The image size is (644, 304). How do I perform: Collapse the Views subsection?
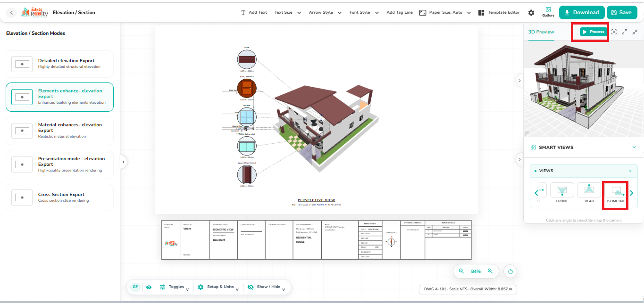(x=630, y=171)
